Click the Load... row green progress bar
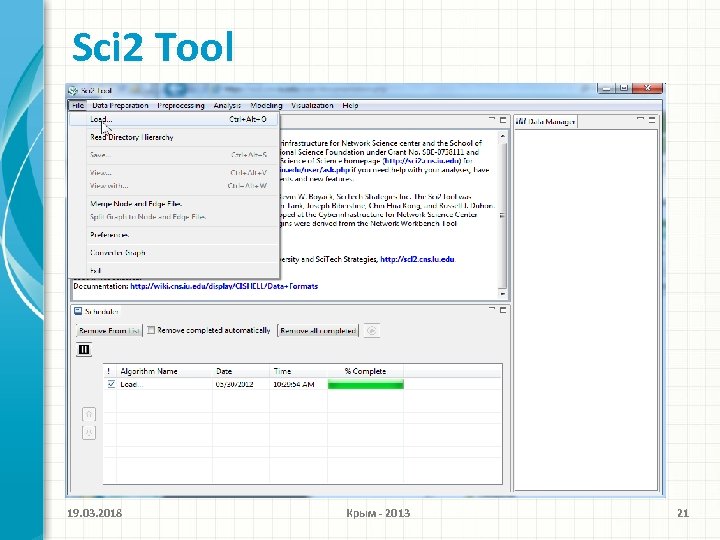The width and height of the screenshot is (720, 540). coord(366,384)
